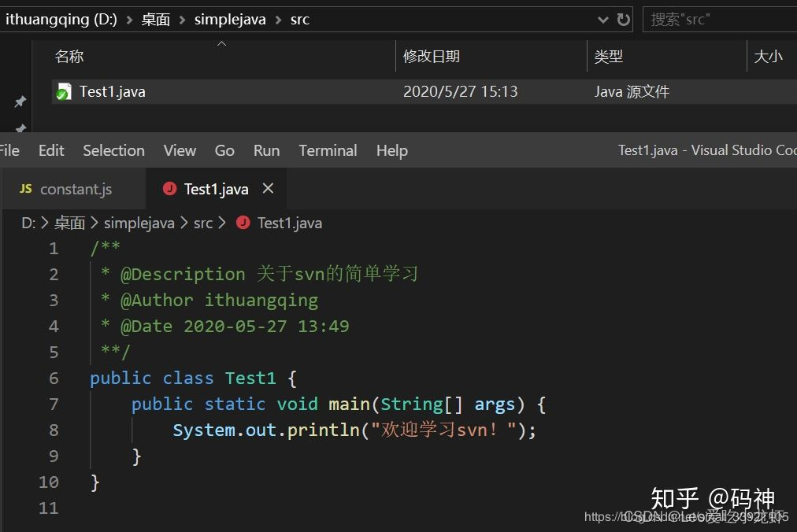Open the Help menu in VS Code
This screenshot has height=532, width=797.
392,150
